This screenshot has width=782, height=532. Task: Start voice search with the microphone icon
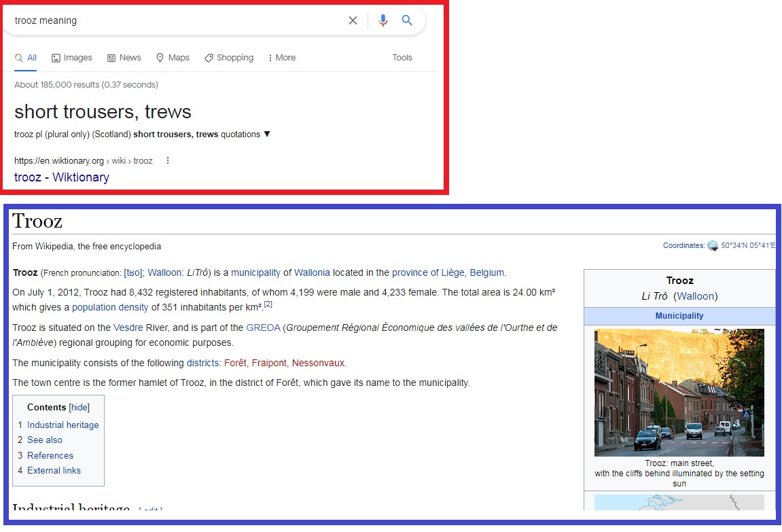point(383,20)
